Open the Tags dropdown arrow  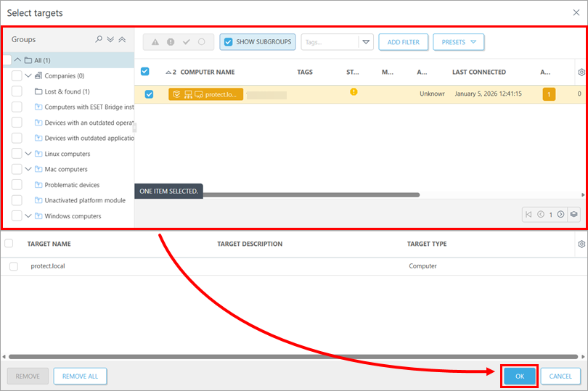pyautogui.click(x=366, y=42)
